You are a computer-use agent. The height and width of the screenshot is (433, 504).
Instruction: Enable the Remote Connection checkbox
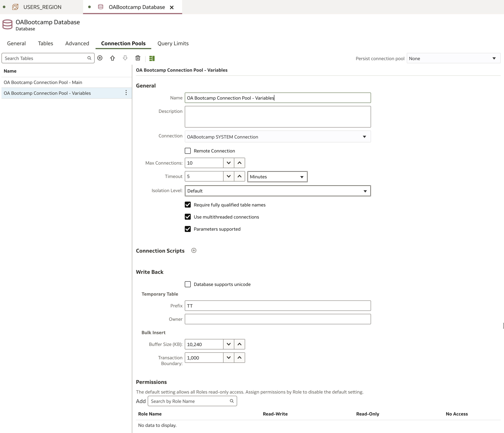(x=188, y=151)
